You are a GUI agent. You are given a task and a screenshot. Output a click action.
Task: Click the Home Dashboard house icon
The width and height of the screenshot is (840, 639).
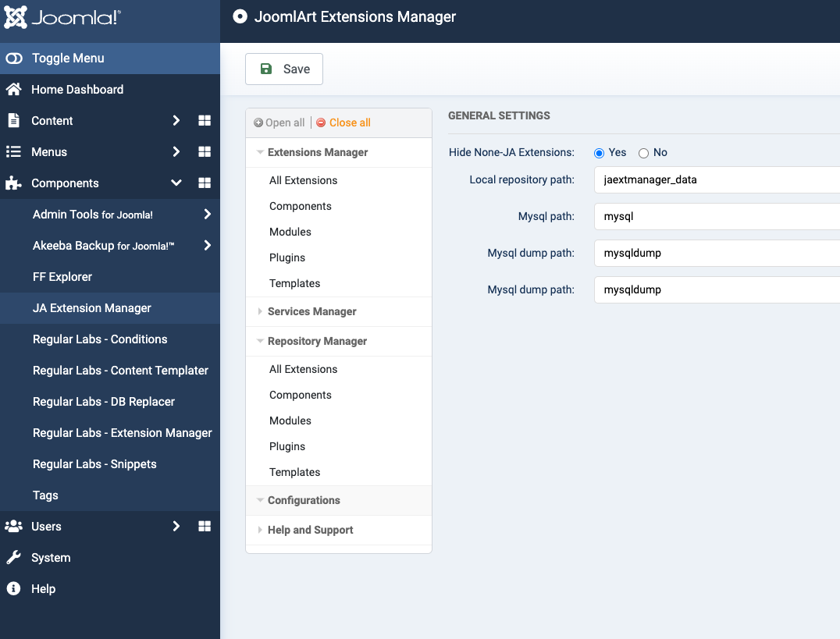click(13, 89)
